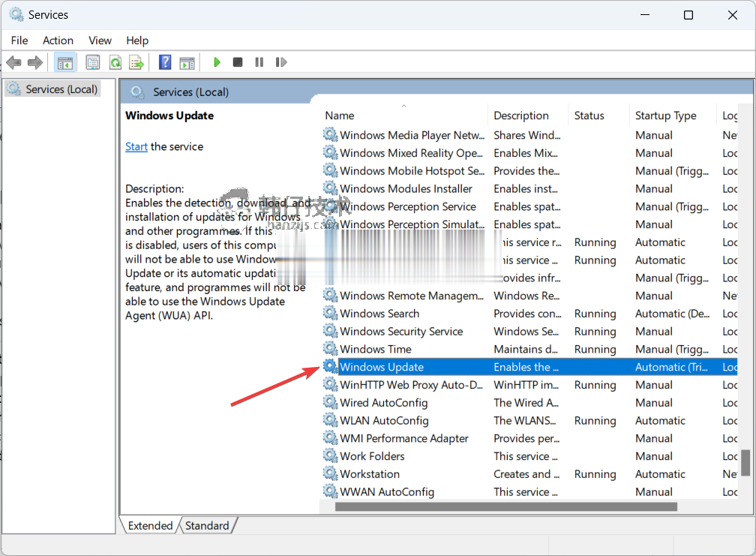Click the gear icon of Windows Update row
This screenshot has width=756, height=556.
[330, 366]
